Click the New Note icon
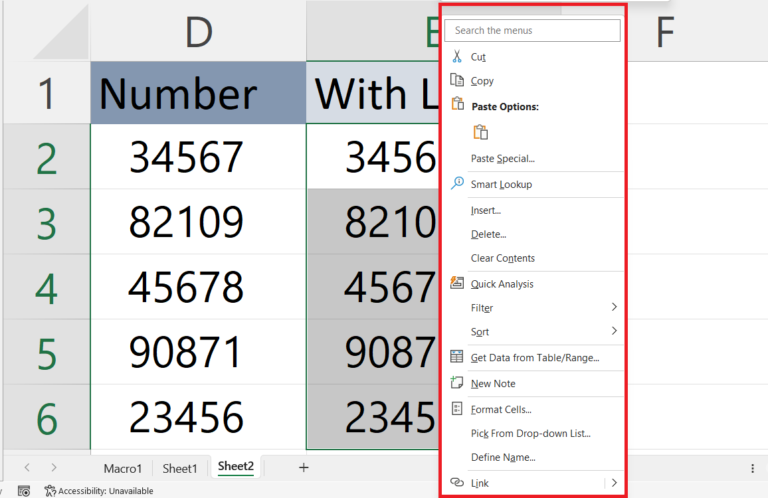The image size is (768, 498). pyautogui.click(x=457, y=384)
